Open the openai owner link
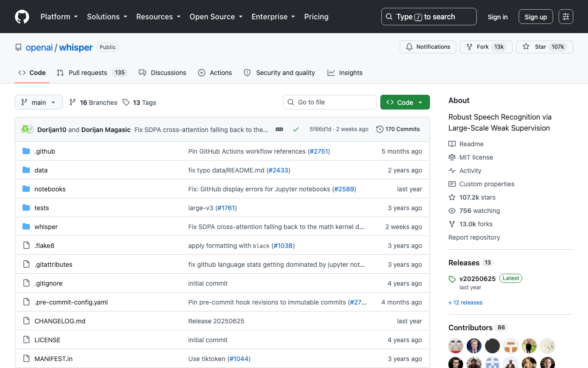Screen dimensions: 588x368 39,47
